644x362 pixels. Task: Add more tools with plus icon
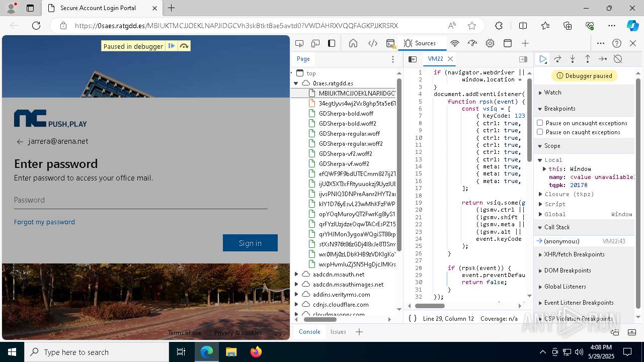pos(525,43)
